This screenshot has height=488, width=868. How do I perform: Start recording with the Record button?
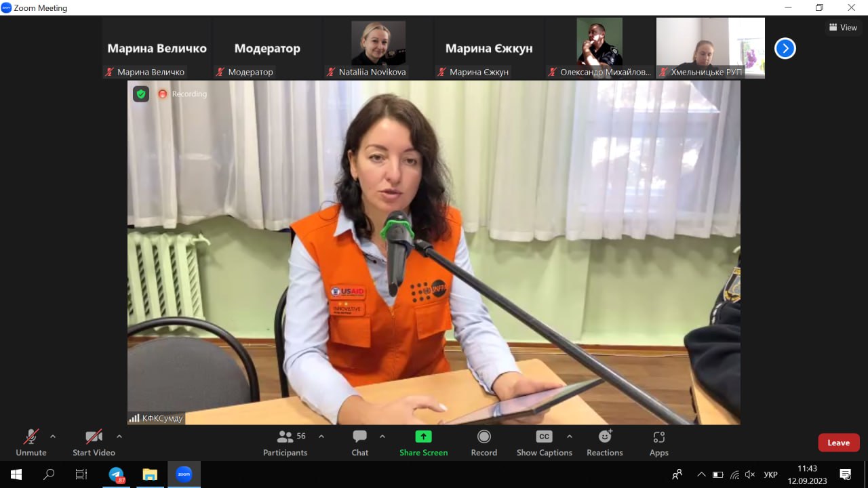click(484, 443)
